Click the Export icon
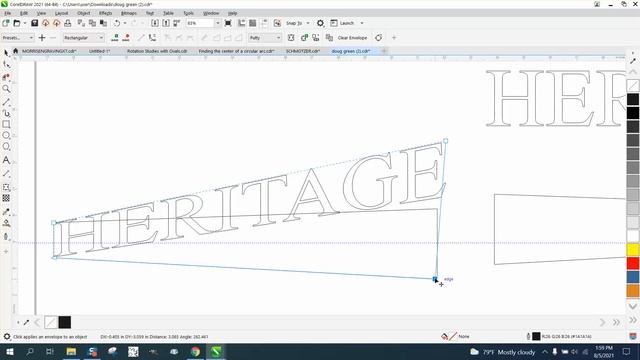This screenshot has height=360, width=640. (x=166, y=23)
